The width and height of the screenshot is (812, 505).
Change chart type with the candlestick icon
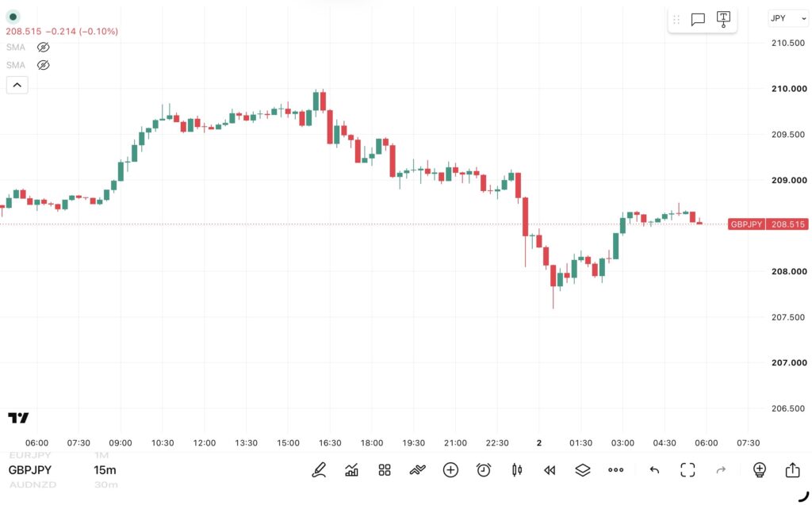click(x=517, y=470)
